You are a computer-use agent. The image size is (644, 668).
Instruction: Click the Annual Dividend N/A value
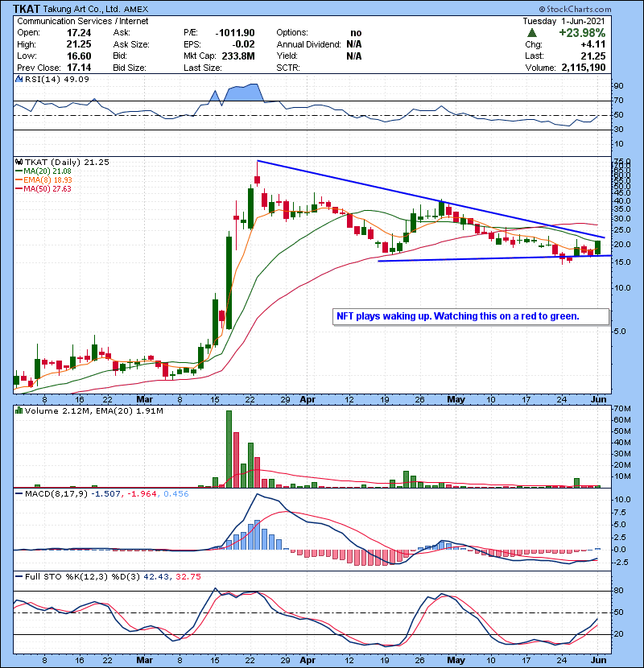pos(353,44)
